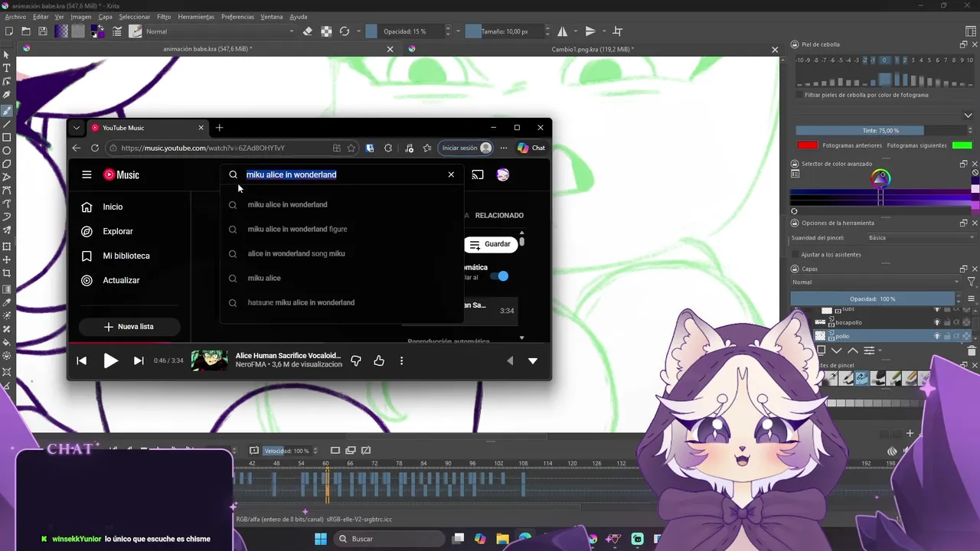Toggle horizontal mirror tool in Krita's toolbar

[x=563, y=31]
